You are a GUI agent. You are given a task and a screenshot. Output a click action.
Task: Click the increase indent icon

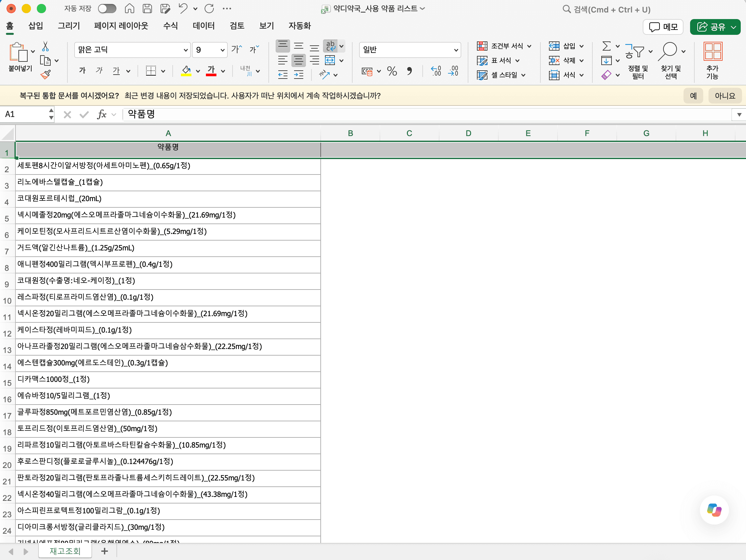coord(299,75)
